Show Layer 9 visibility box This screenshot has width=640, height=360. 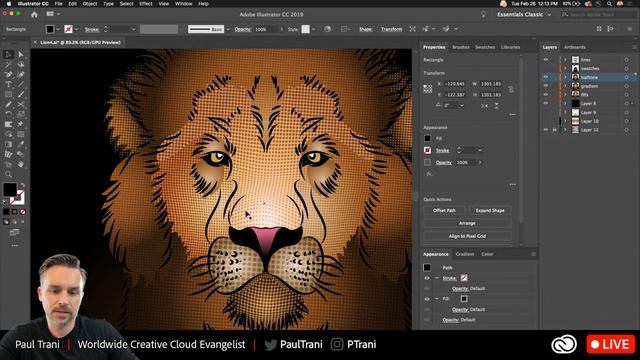point(546,112)
